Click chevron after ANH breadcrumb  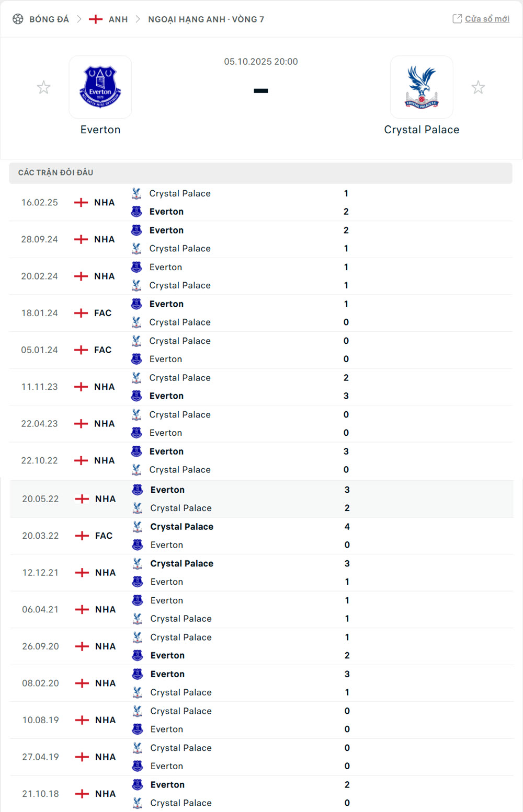pyautogui.click(x=138, y=19)
